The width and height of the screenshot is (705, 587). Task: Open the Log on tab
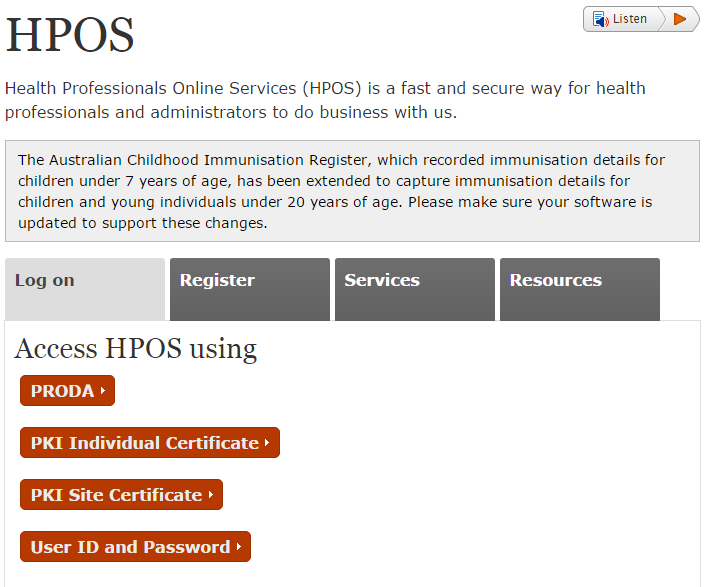85,289
